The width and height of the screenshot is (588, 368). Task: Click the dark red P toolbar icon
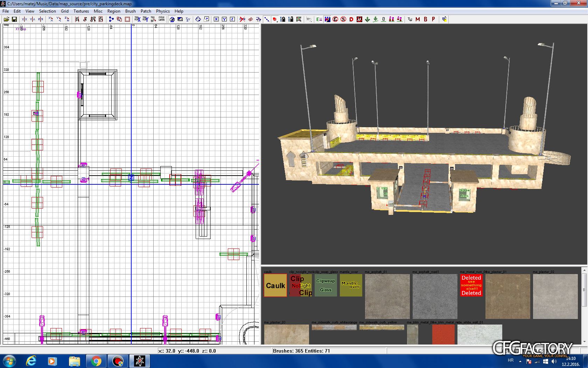(433, 19)
